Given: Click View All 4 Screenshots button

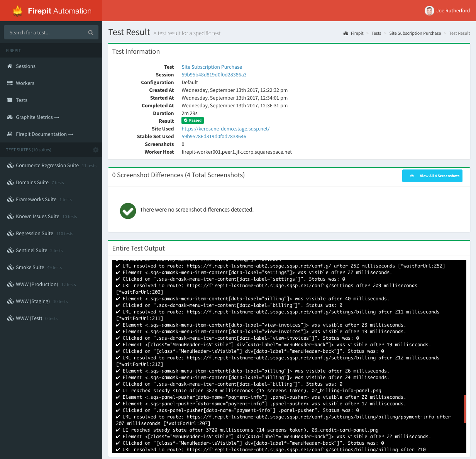Looking at the screenshot, I should coord(432,176).
